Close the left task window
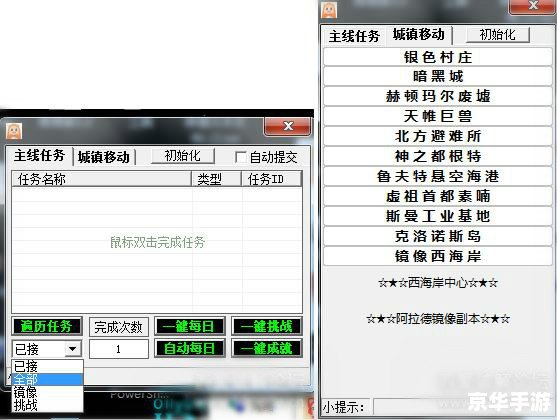This screenshot has width=557, height=420. click(x=287, y=126)
